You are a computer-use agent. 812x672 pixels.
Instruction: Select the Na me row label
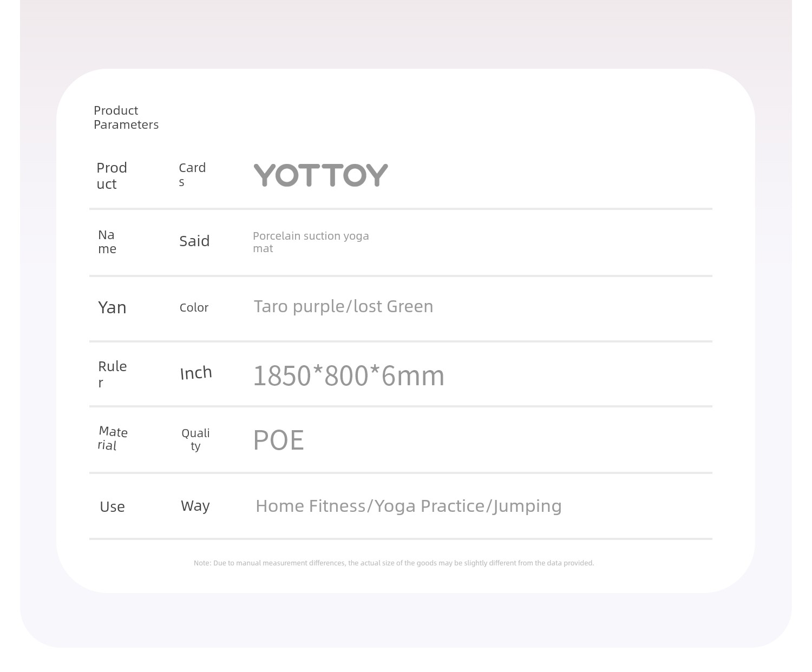tap(107, 242)
